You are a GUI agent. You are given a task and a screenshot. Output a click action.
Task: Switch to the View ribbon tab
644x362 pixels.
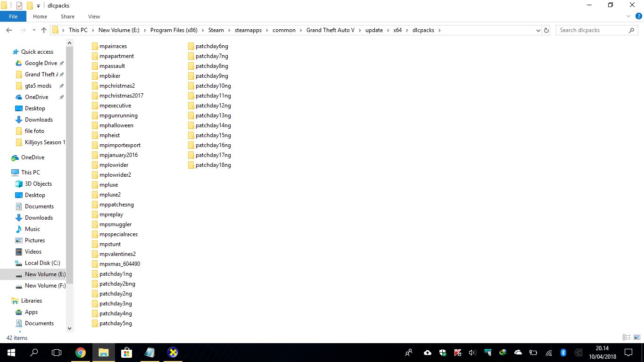pyautogui.click(x=94, y=16)
